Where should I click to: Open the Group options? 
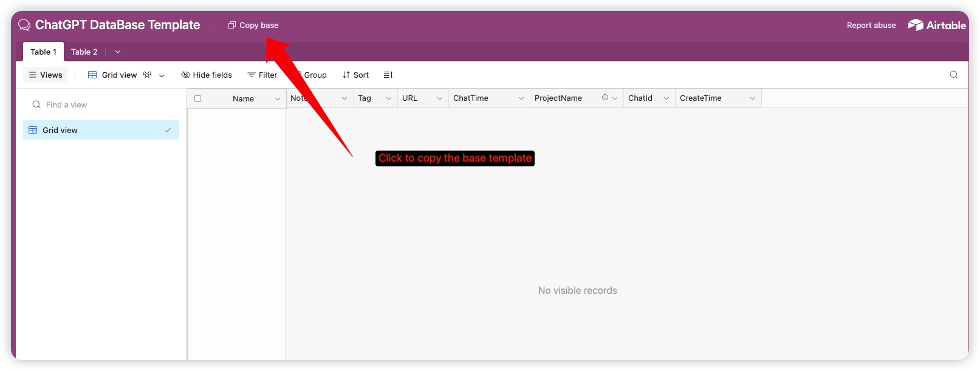pyautogui.click(x=310, y=75)
